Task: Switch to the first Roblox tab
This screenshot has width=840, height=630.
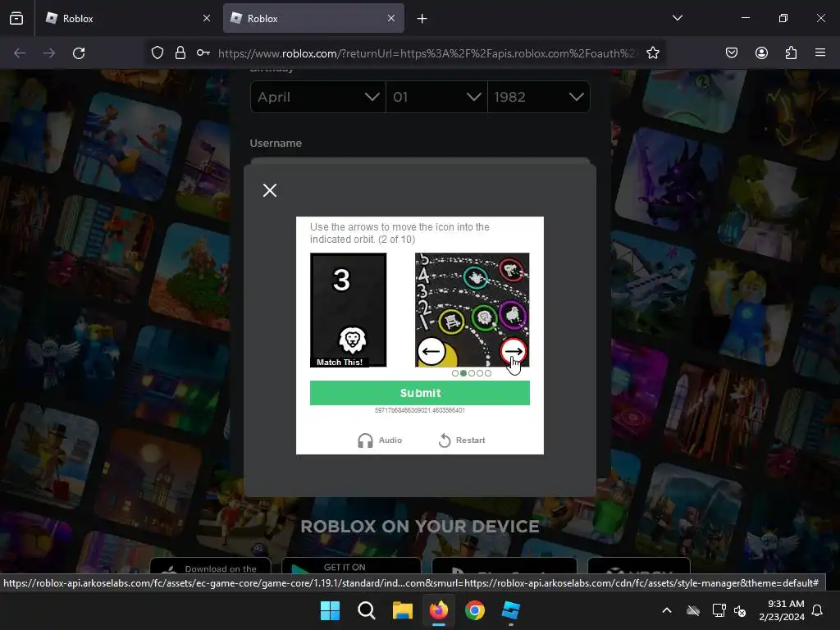Action: click(127, 18)
